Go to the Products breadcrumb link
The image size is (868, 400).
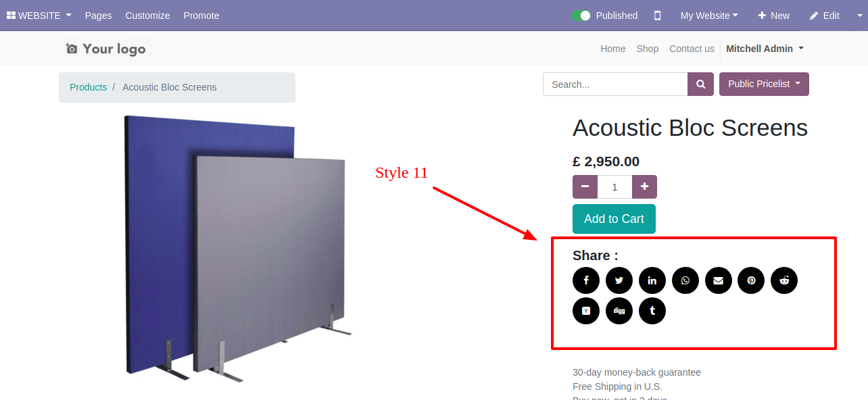pyautogui.click(x=89, y=87)
